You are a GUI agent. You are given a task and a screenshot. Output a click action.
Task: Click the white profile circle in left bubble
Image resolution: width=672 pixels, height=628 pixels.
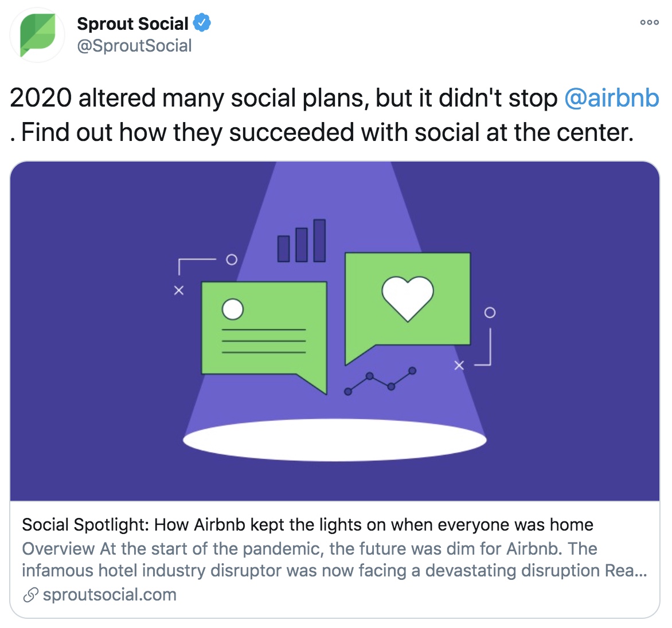tap(233, 309)
